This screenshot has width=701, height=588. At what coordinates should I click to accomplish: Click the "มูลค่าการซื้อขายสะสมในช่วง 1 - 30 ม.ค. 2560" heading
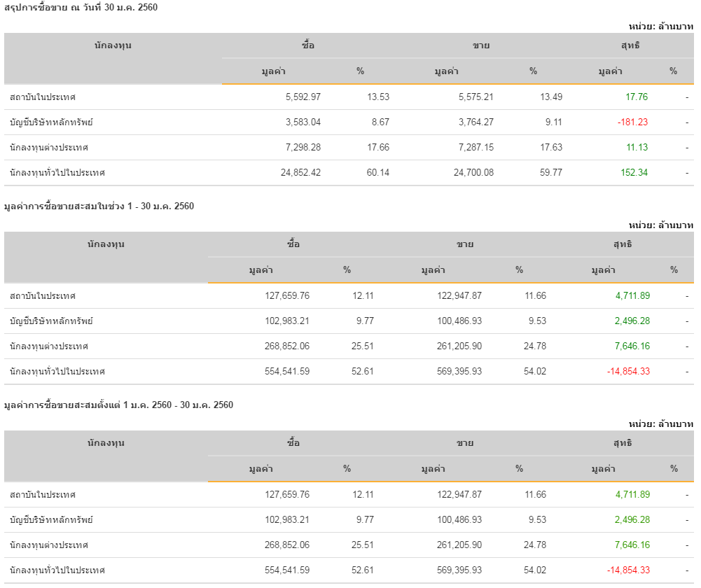click(x=99, y=206)
